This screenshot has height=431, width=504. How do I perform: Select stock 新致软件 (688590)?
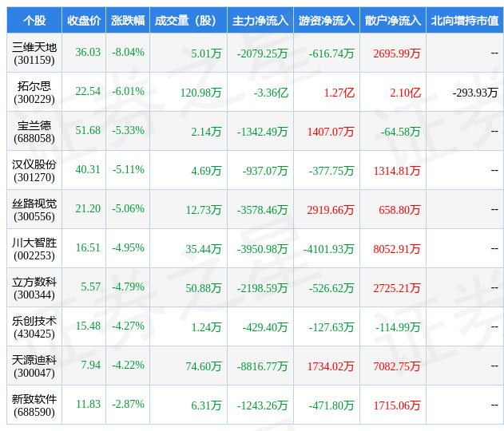34,405
